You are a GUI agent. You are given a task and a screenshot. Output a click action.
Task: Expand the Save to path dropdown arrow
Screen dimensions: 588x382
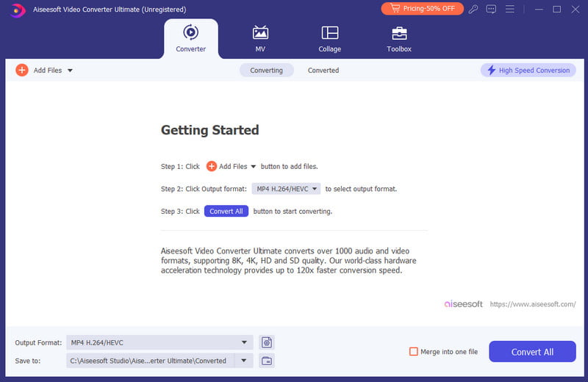(x=244, y=361)
